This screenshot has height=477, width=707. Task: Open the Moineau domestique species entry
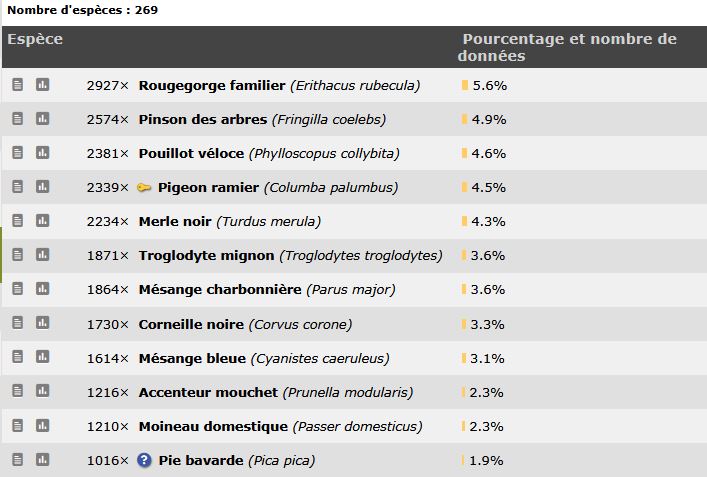[213, 426]
